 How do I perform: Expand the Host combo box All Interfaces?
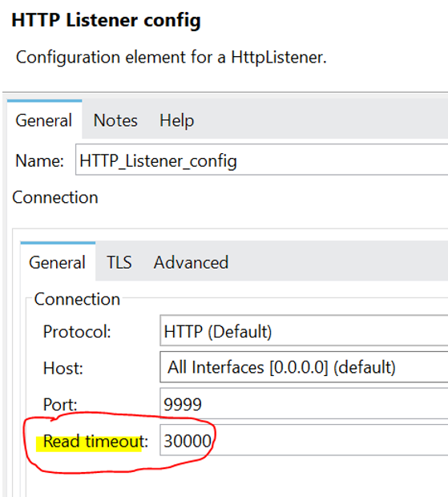coord(304,367)
